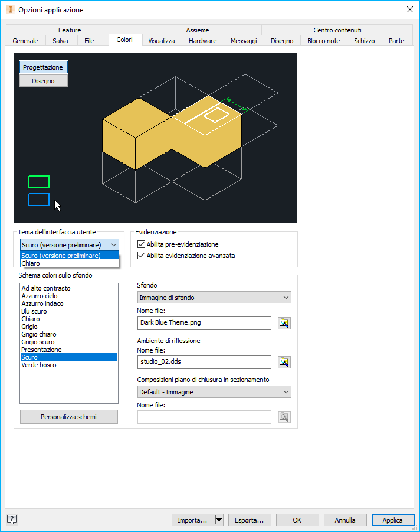Screen dimensions: 420x532
Task: Click the Applica button
Action: click(393, 520)
